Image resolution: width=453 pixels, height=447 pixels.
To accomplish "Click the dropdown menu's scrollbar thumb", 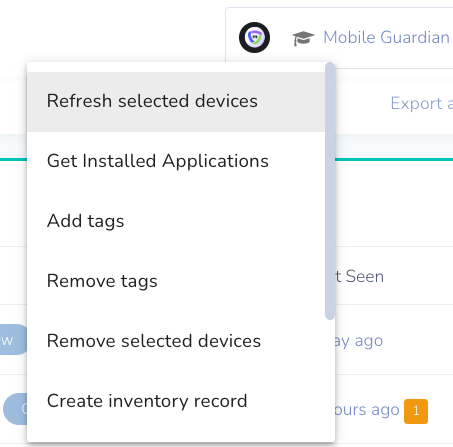I will click(x=330, y=191).
